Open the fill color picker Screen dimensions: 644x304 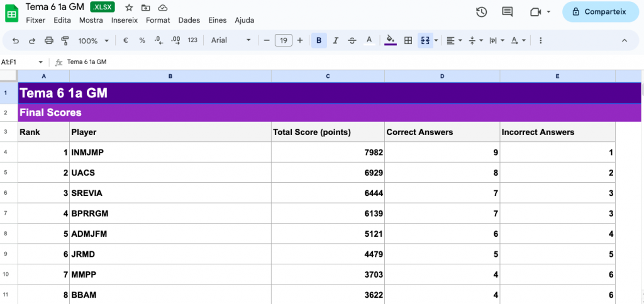[391, 40]
